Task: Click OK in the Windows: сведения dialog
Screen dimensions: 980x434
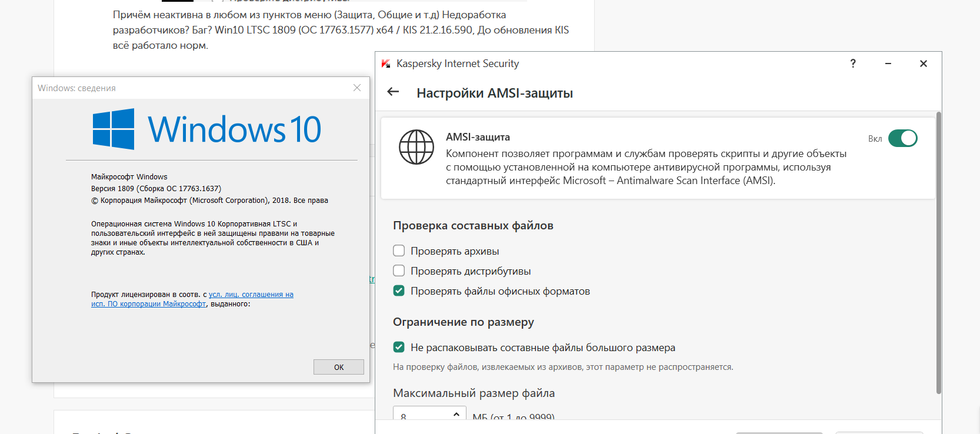Action: [339, 367]
